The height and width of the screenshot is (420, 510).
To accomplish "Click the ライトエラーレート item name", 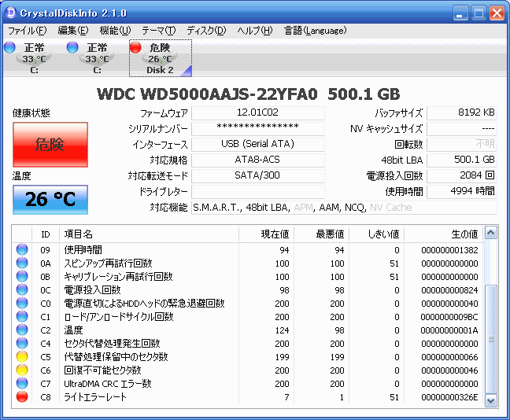I will pyautogui.click(x=95, y=397).
